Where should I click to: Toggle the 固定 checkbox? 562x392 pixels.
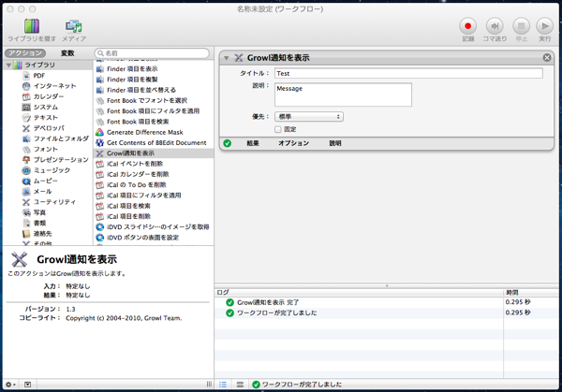(278, 129)
